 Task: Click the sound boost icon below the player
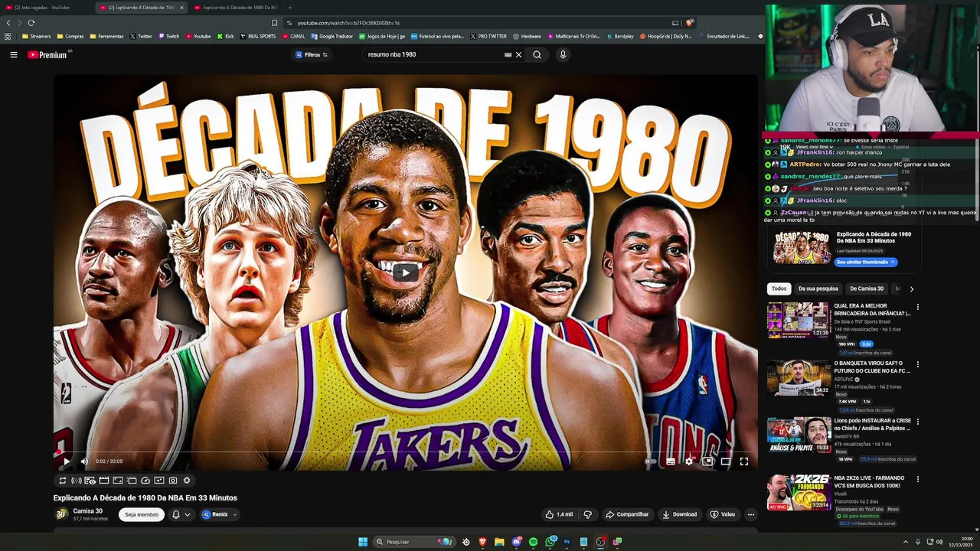(77, 481)
